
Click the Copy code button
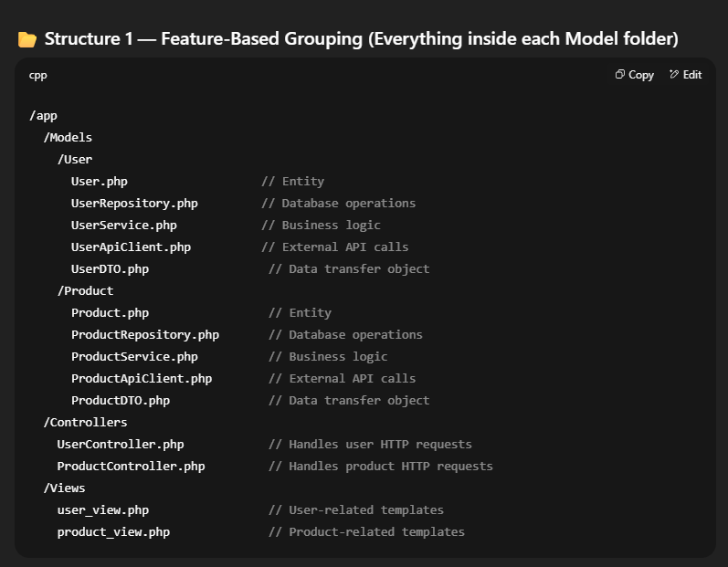tap(635, 75)
